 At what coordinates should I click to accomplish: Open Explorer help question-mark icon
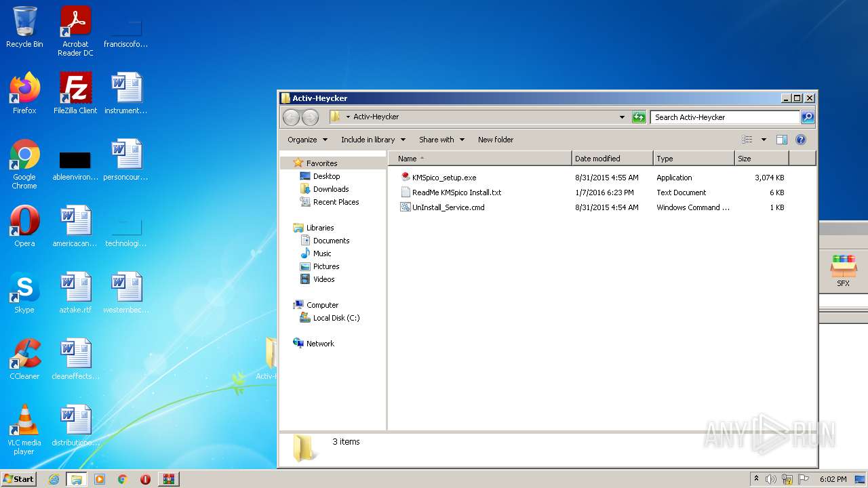coord(800,140)
